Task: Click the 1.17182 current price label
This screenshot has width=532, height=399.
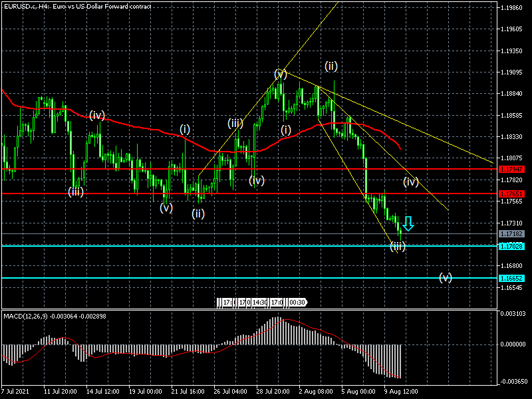Action: click(511, 234)
